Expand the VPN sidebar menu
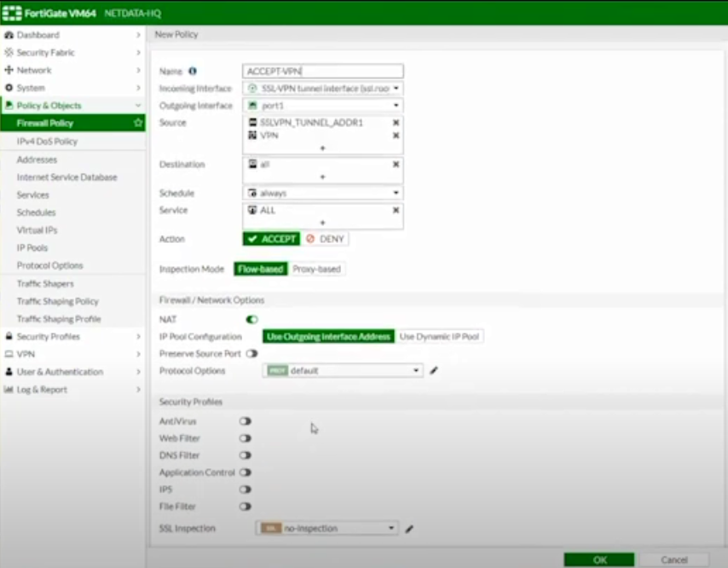The height and width of the screenshot is (568, 728). click(x=26, y=354)
